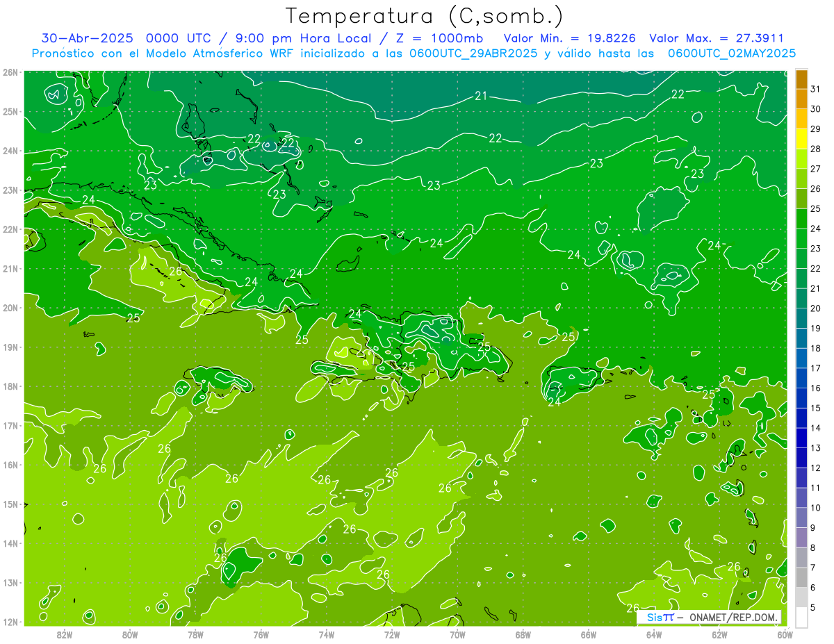The image size is (834, 644).
Task: Click the '62W' longitude axis label
Action: pyautogui.click(x=719, y=634)
